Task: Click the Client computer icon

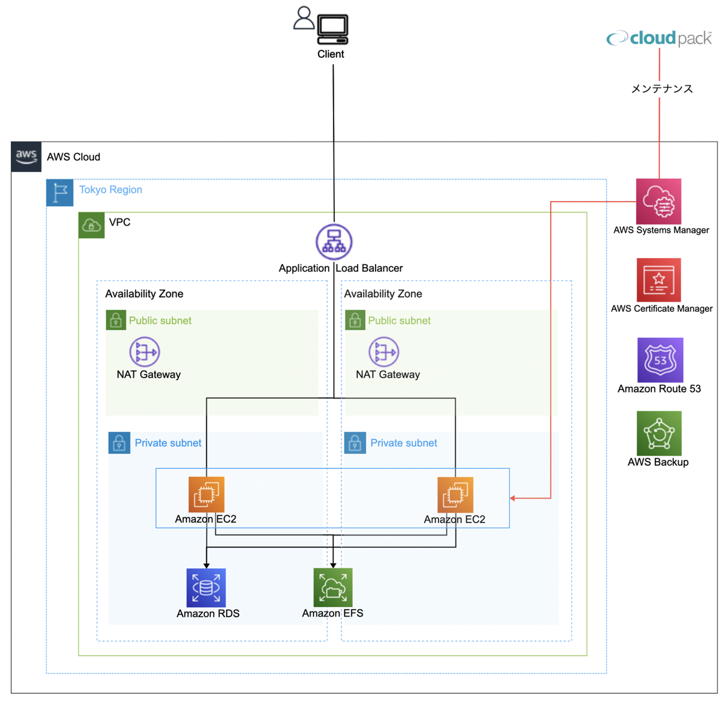Action: tap(332, 29)
